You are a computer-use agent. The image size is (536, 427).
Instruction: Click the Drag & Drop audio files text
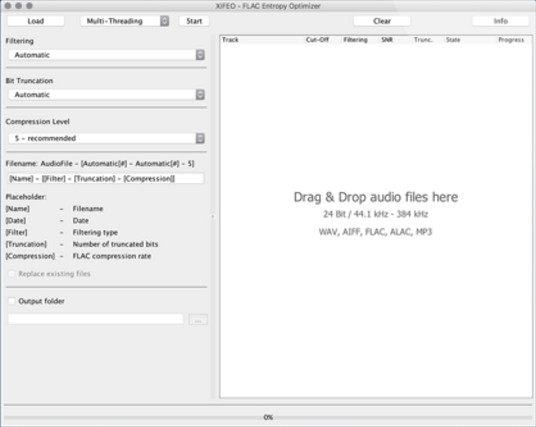point(376,197)
